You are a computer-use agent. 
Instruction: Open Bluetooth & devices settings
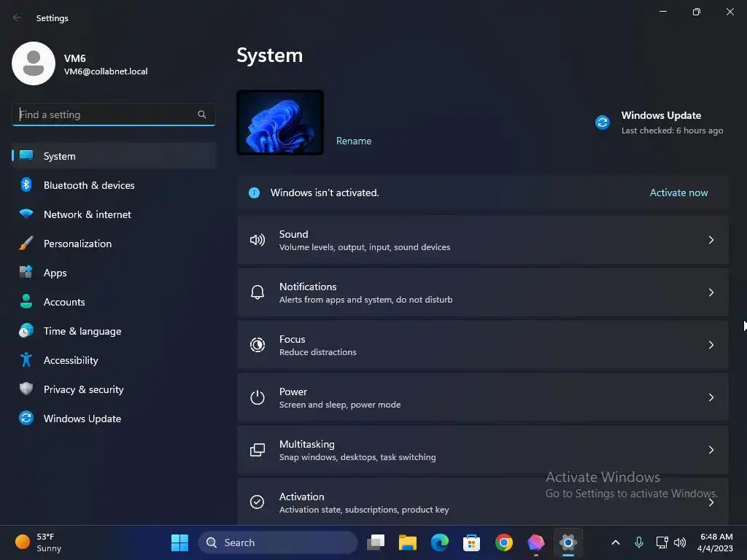point(113,185)
